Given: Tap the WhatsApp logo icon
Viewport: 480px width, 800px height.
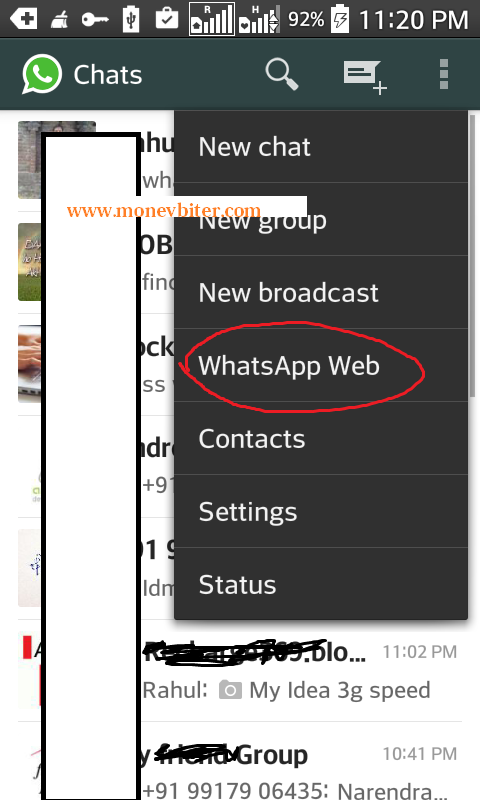Looking at the screenshot, I should pyautogui.click(x=42, y=74).
